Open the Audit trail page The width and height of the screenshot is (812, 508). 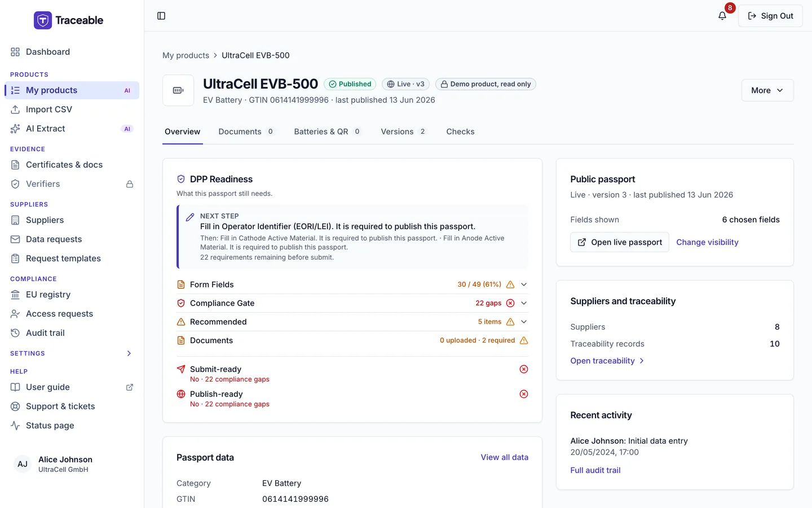[72, 333]
